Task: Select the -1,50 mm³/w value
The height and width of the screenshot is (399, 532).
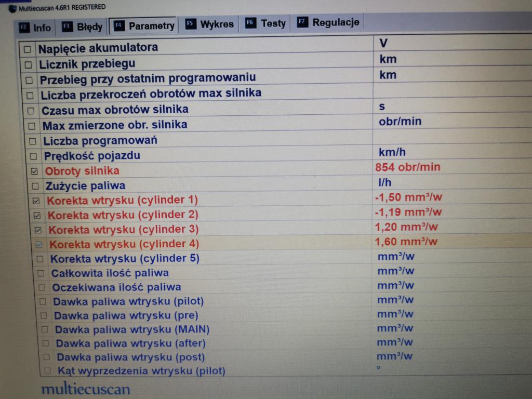Action: click(408, 197)
